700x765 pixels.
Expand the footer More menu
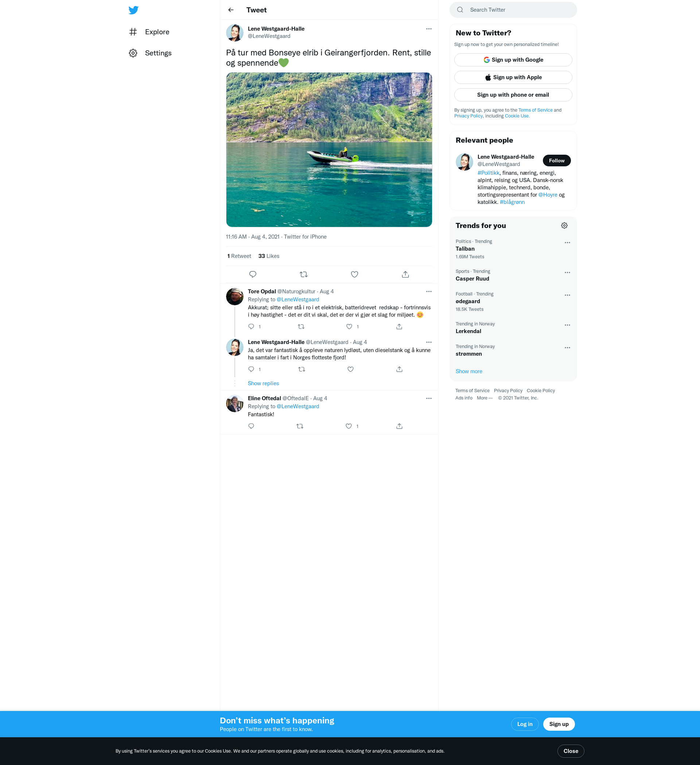(x=484, y=398)
